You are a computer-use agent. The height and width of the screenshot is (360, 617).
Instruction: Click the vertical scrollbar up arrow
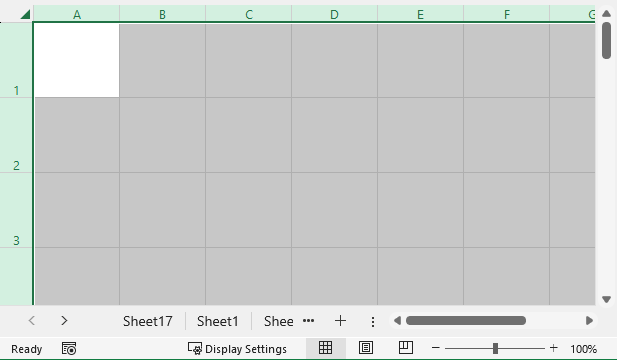pos(606,14)
